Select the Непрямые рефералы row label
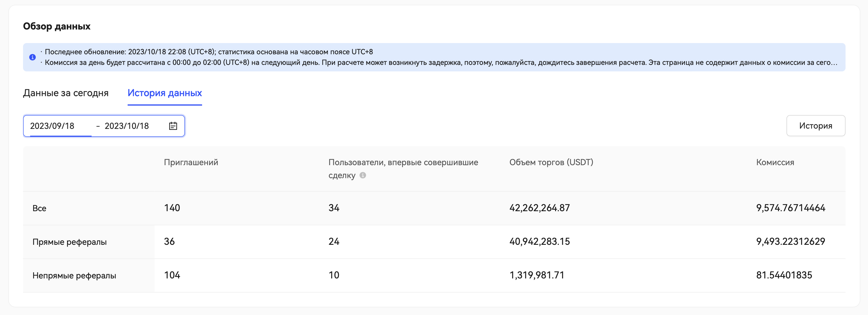The image size is (868, 315). [x=74, y=275]
